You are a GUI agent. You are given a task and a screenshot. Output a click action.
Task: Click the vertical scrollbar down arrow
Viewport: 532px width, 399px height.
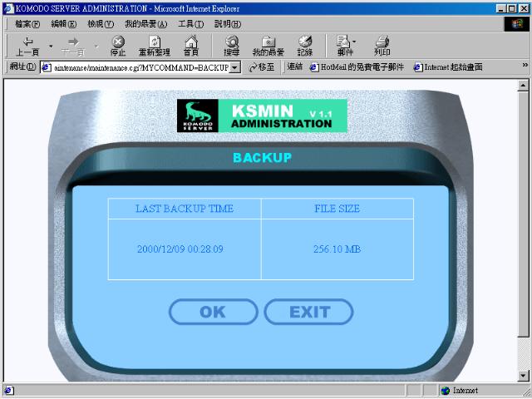pos(524,375)
